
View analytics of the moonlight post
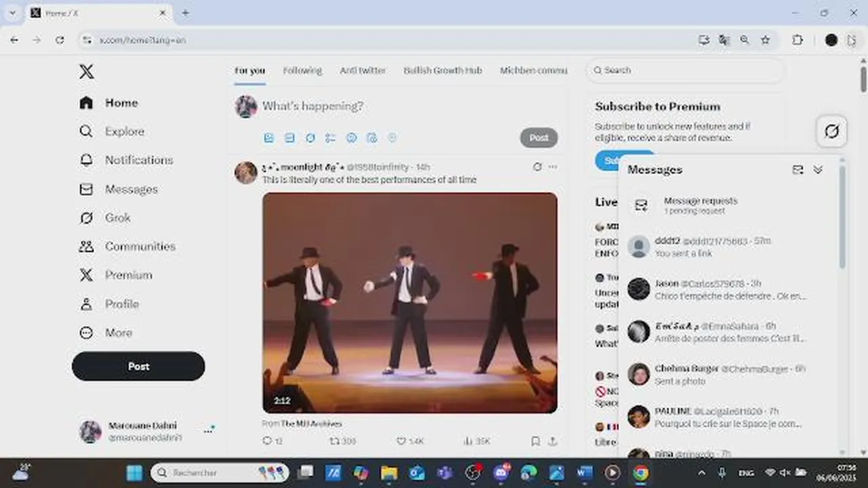coord(477,441)
